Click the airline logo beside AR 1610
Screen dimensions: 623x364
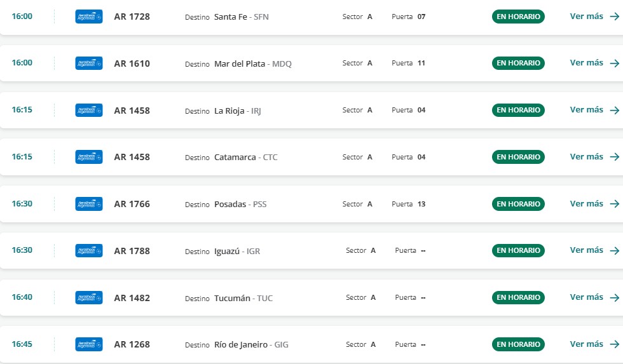89,64
